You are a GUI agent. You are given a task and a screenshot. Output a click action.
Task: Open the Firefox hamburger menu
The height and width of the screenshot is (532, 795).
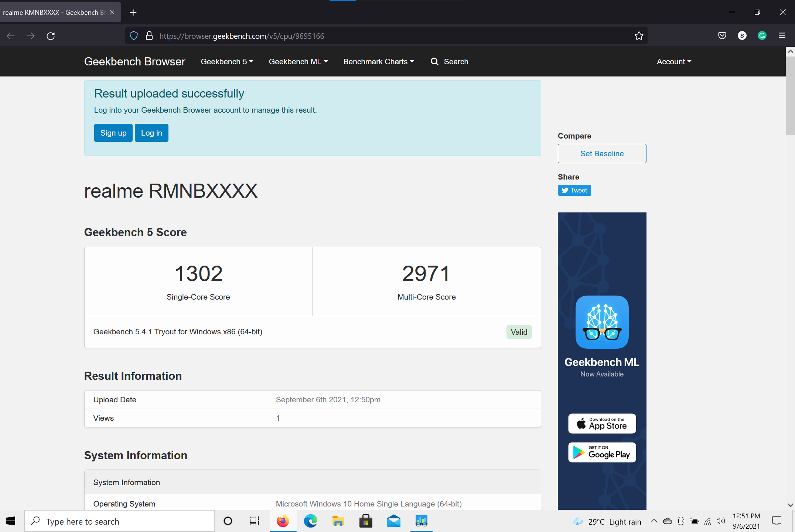782,35
